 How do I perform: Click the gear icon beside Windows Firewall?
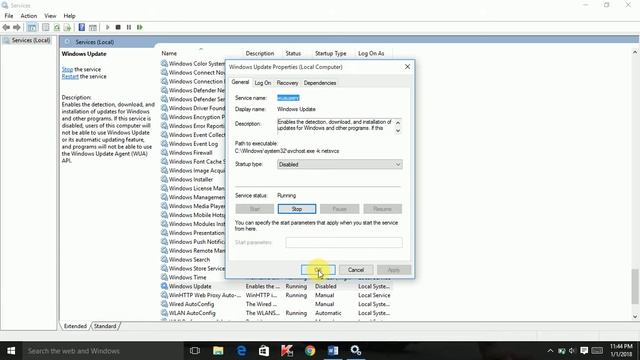[164, 153]
